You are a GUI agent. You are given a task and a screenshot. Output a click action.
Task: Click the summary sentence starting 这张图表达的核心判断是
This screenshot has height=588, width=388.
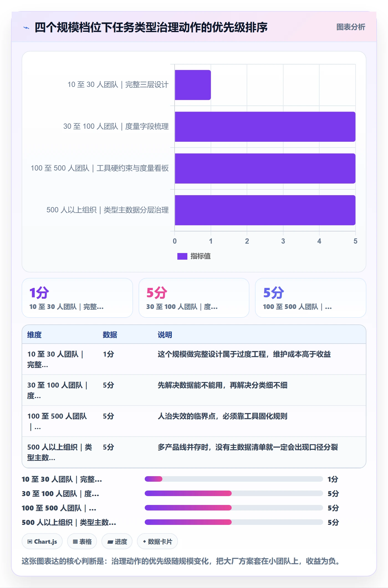coord(181,561)
